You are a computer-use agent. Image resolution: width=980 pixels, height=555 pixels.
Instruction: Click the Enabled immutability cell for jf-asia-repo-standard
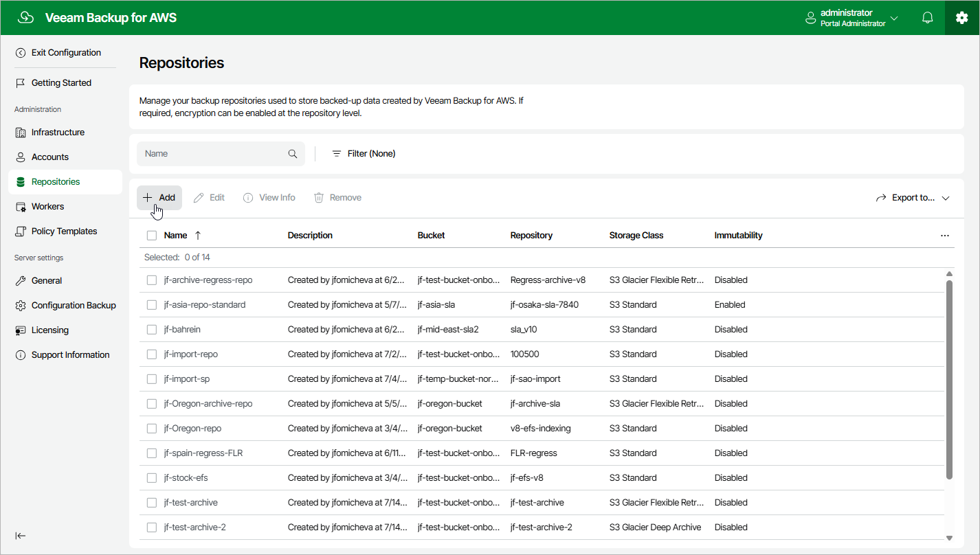pos(730,305)
